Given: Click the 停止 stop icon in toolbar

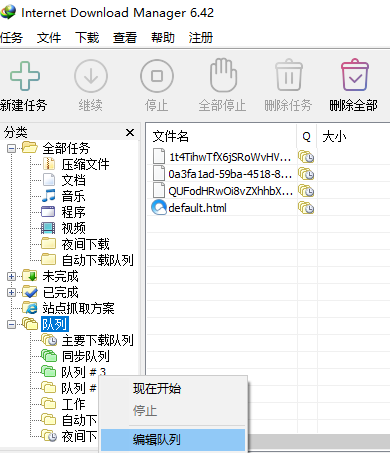Looking at the screenshot, I should (x=157, y=76).
